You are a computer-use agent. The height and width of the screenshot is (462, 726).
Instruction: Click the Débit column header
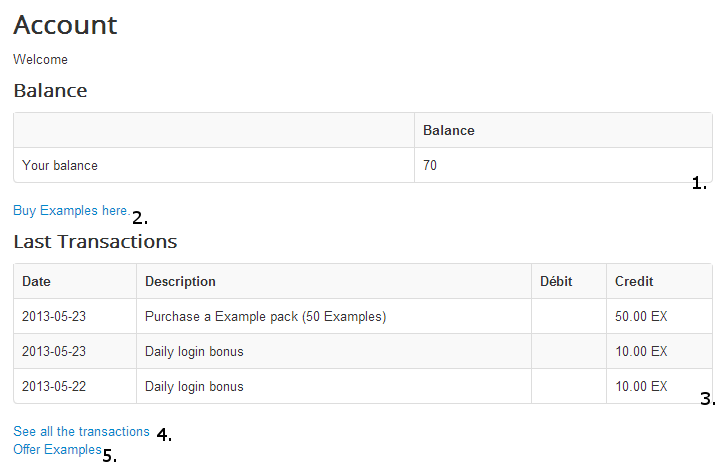[x=556, y=282]
